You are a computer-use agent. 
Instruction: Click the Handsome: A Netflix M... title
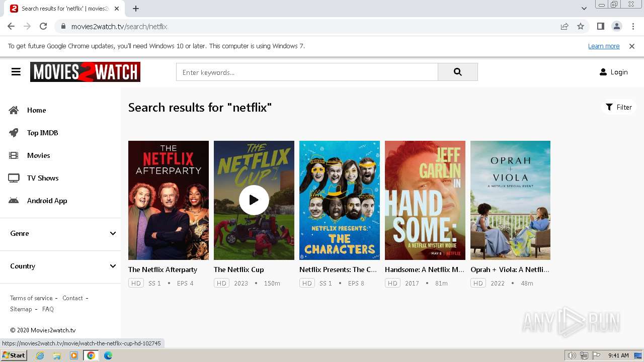click(x=425, y=269)
